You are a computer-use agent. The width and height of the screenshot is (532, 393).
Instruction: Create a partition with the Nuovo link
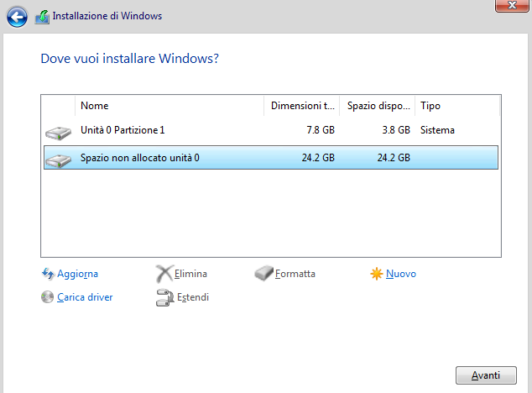coord(401,274)
